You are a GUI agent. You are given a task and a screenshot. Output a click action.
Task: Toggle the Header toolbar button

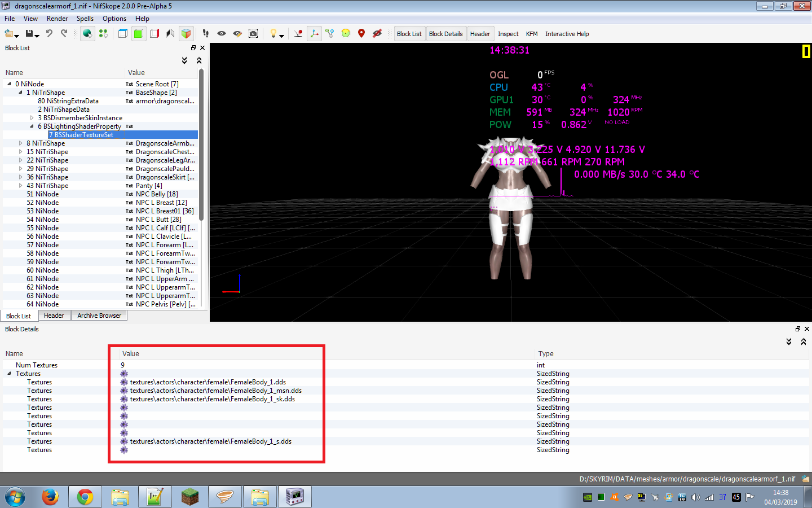coord(480,34)
